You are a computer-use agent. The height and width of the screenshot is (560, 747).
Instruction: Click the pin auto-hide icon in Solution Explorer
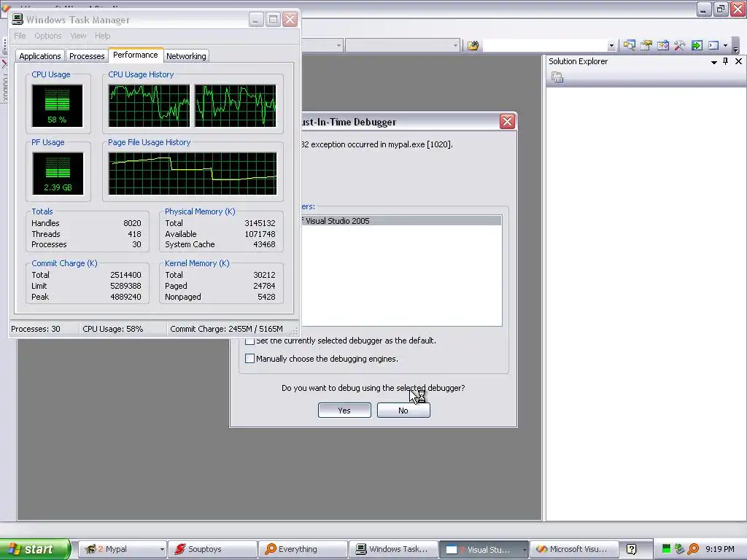[726, 61]
